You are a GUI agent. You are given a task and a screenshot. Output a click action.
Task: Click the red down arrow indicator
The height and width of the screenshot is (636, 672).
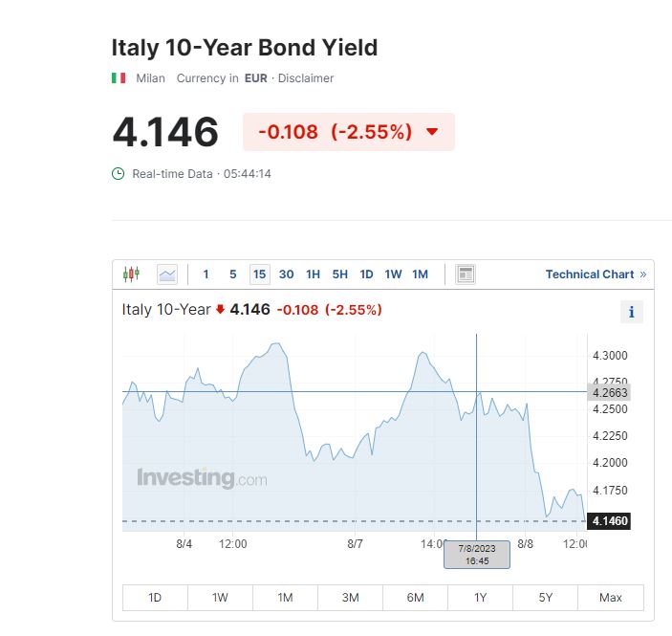432,132
